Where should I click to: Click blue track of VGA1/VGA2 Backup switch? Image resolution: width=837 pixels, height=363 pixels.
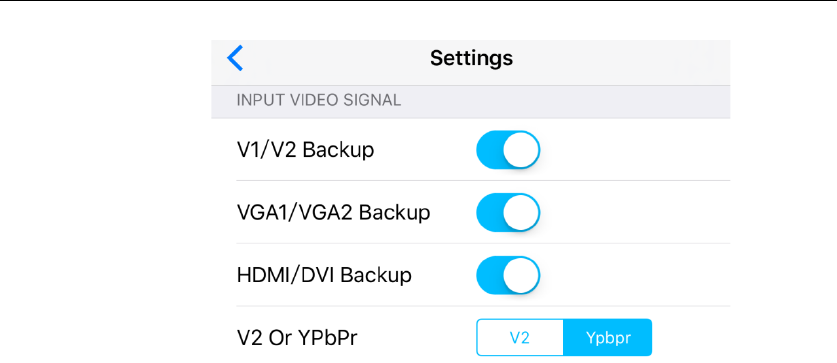489,212
